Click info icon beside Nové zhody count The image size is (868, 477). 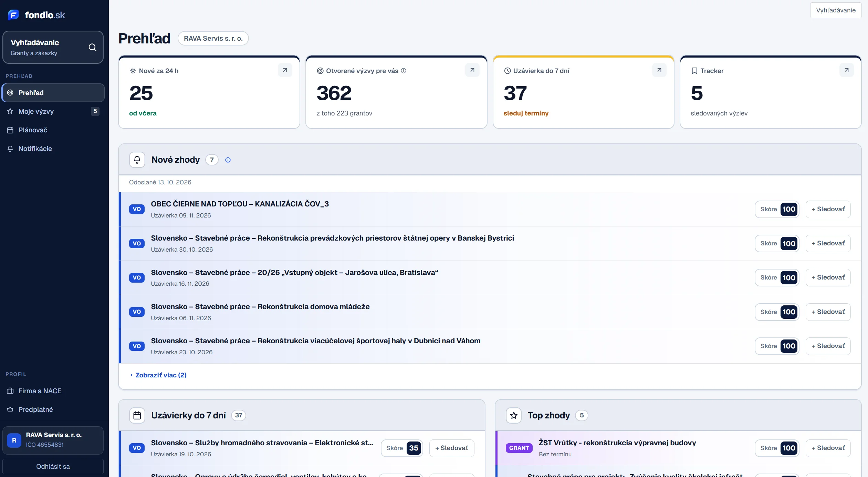228,160
